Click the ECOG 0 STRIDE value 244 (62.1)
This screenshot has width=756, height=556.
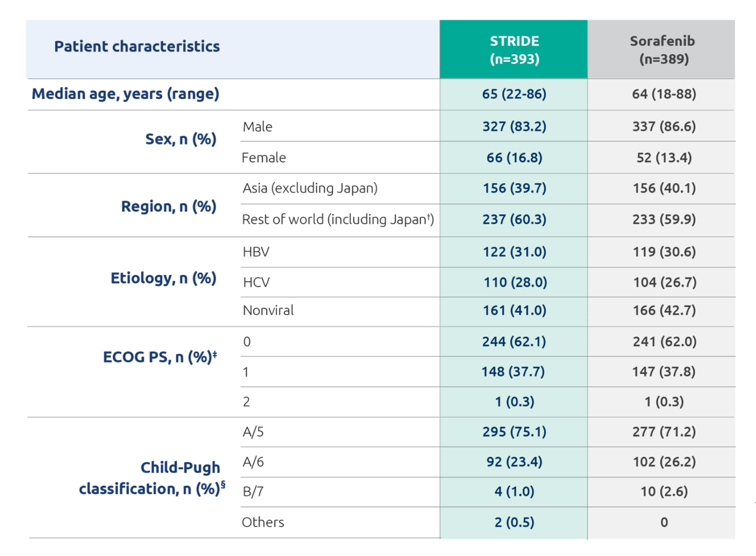point(514,341)
